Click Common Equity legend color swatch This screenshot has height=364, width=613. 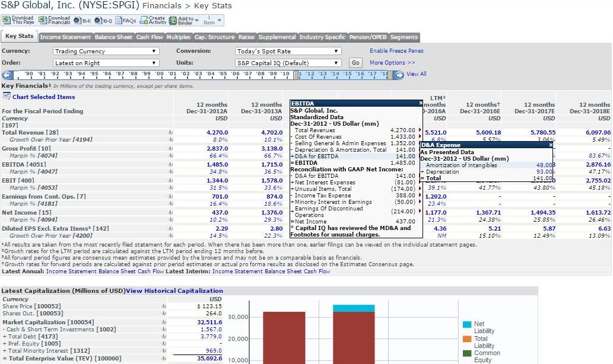click(467, 353)
